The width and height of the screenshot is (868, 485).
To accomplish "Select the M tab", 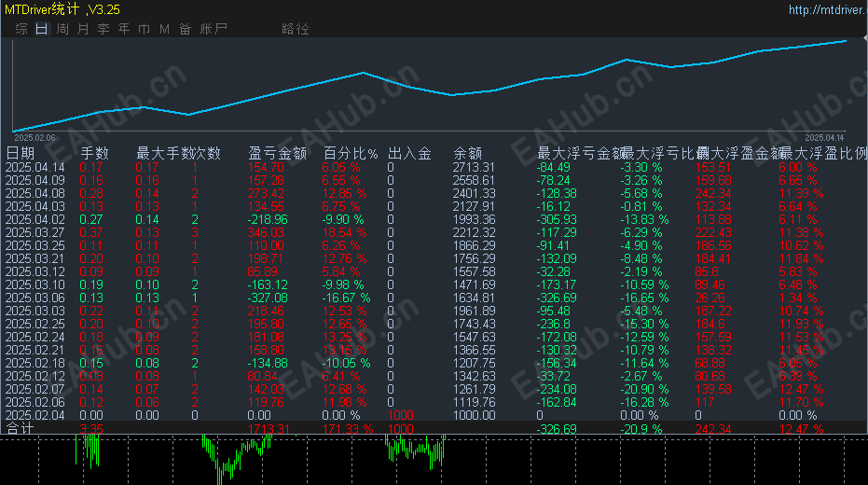I will click(164, 29).
